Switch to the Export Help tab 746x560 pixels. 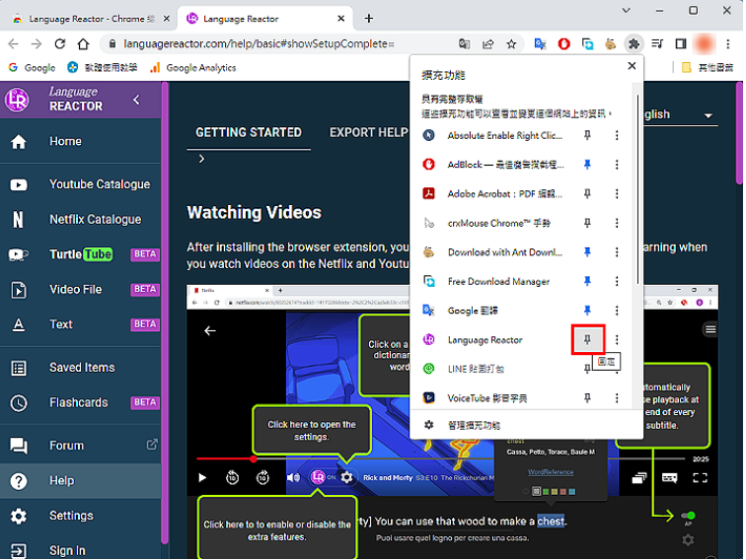pyautogui.click(x=369, y=132)
